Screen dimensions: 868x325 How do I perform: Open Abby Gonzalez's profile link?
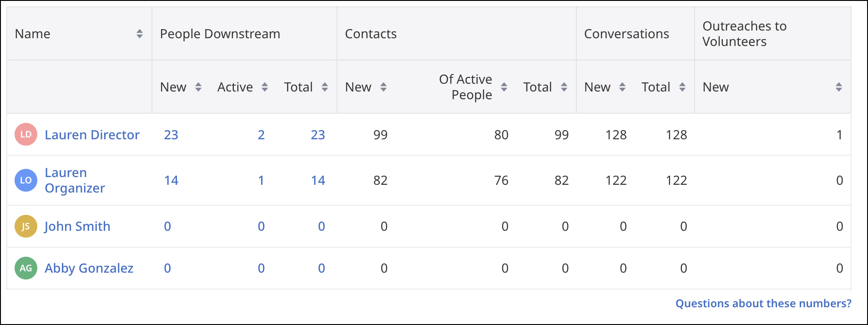click(x=89, y=268)
